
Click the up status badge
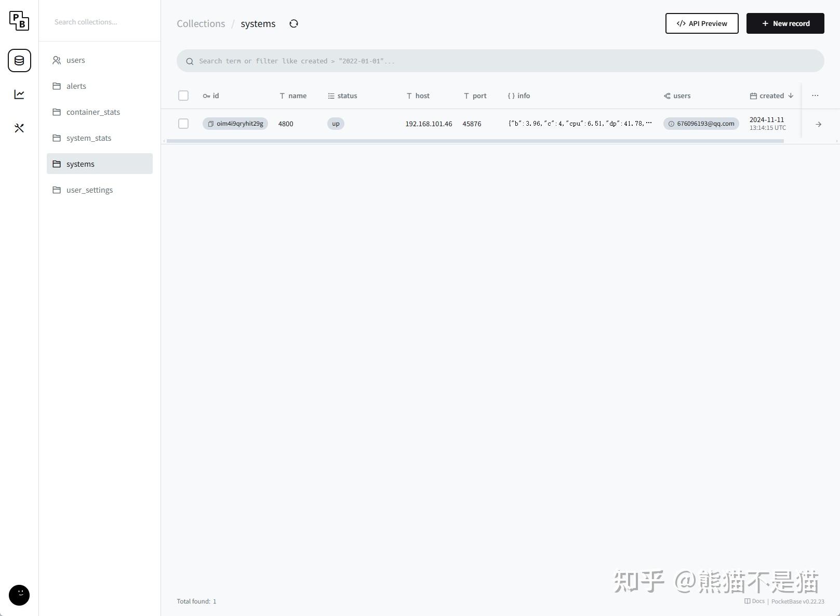[x=336, y=124]
